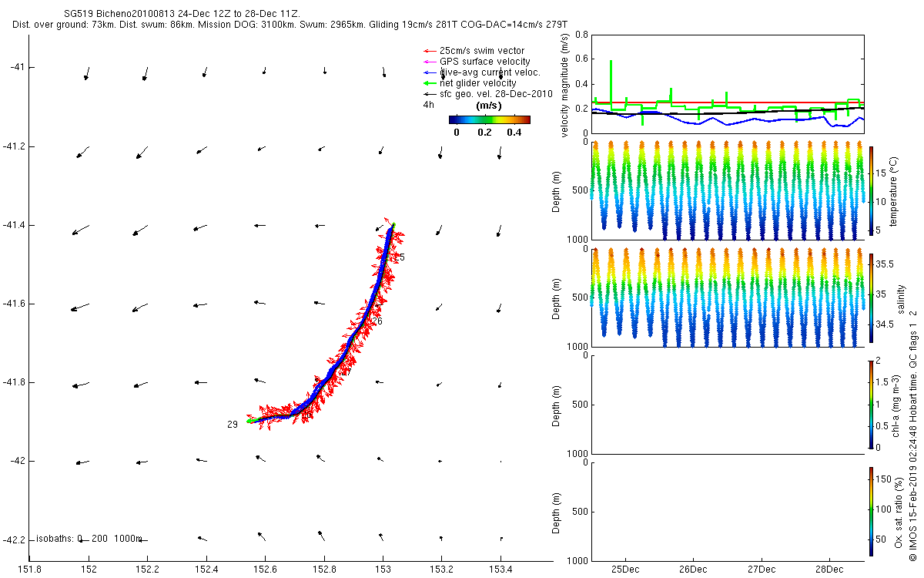This screenshot has width=924, height=578.
Task: Click the '153.4' longitude tick label
Action: [500, 570]
